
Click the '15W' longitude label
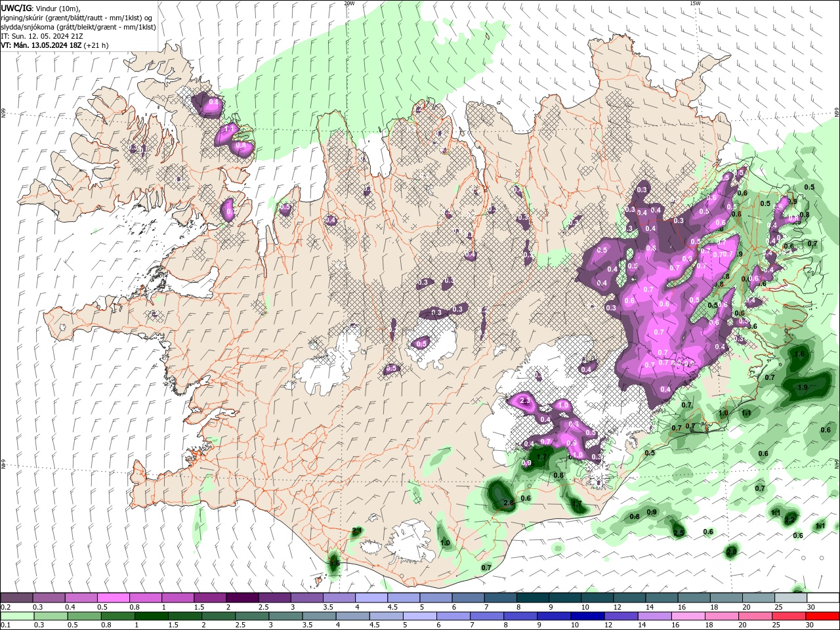pos(695,3)
